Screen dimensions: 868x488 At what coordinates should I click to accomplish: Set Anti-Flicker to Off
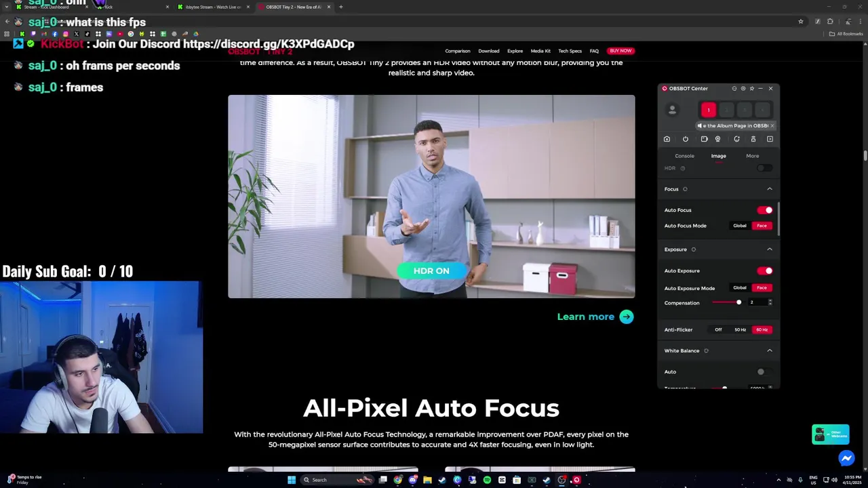coord(718,329)
